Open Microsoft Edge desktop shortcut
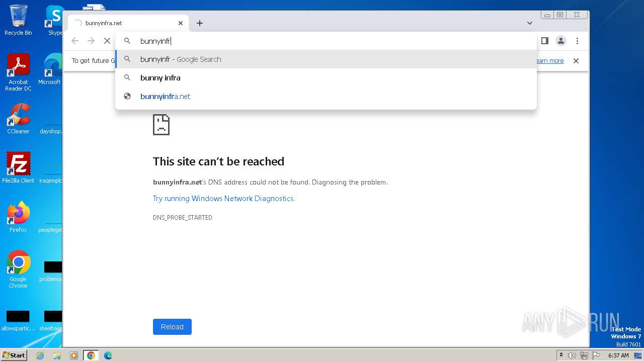 [51, 69]
